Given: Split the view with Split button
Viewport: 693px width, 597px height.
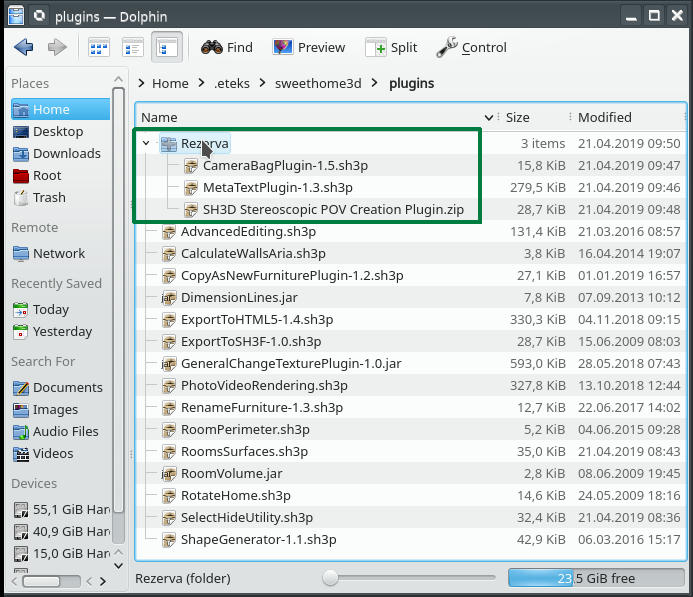Looking at the screenshot, I should (391, 47).
